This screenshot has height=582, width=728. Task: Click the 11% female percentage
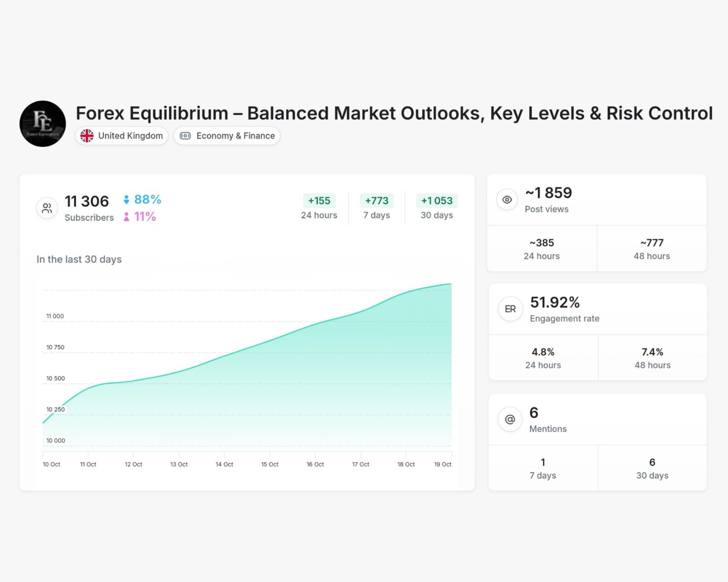(x=145, y=217)
